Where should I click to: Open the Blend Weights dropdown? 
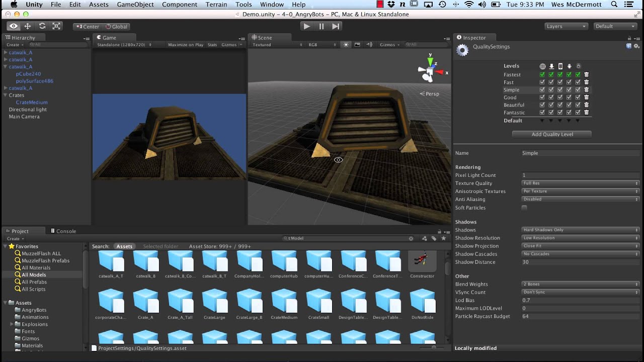[581, 284]
